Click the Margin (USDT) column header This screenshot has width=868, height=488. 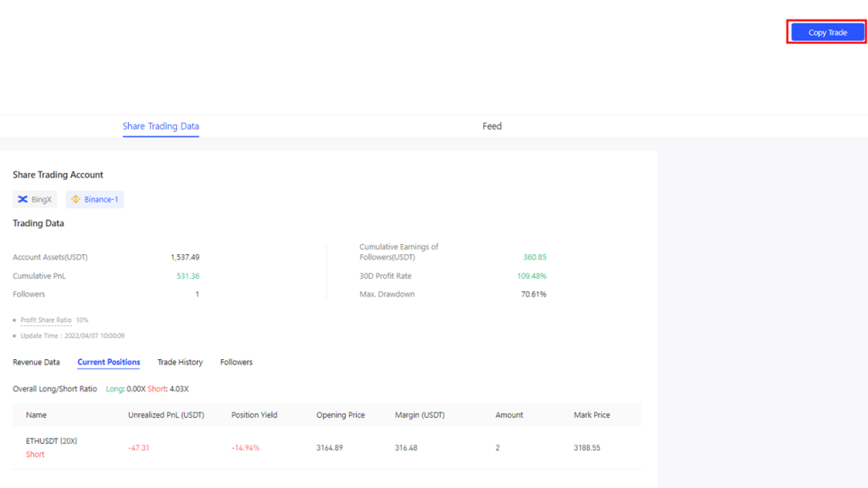[x=420, y=414]
